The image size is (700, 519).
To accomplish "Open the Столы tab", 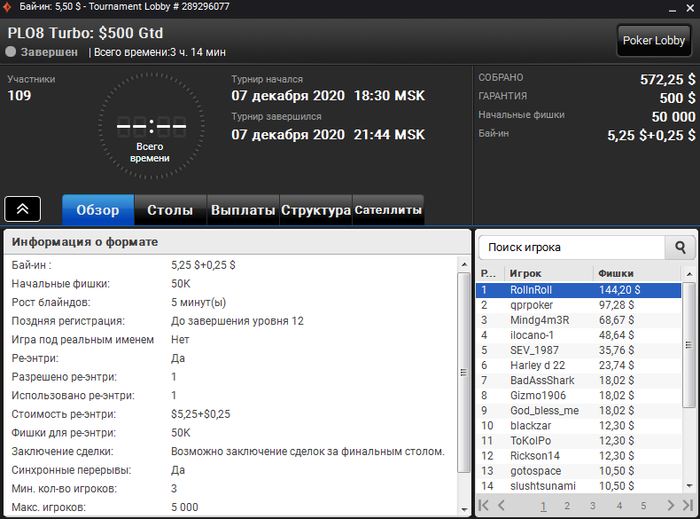I will click(170, 210).
